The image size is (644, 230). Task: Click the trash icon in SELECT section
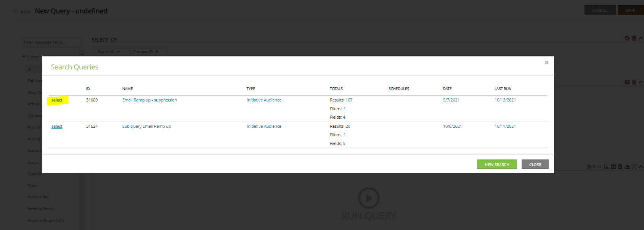634,38
